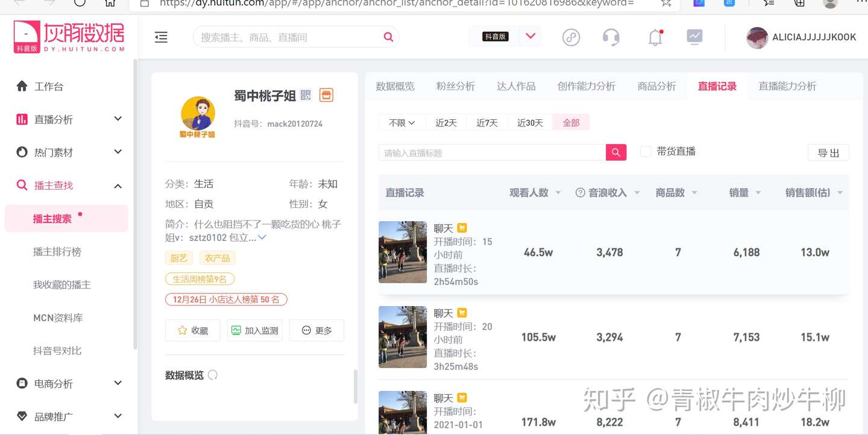The width and height of the screenshot is (868, 435).
Task: Switch to the 达人作品 tab
Action: point(516,86)
